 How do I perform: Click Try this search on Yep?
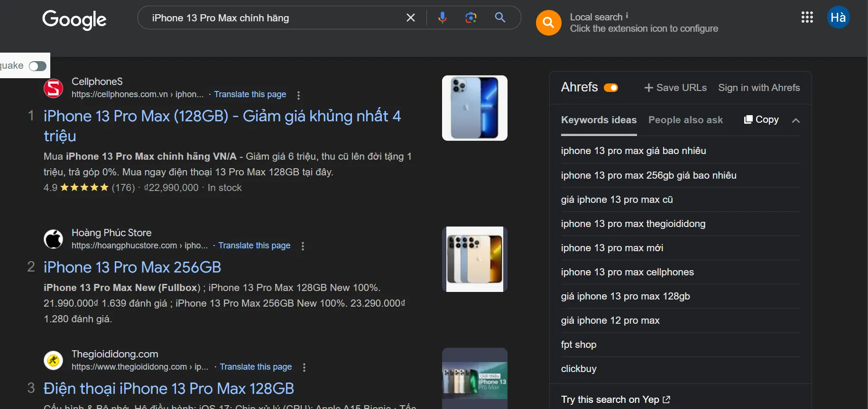pyautogui.click(x=615, y=400)
